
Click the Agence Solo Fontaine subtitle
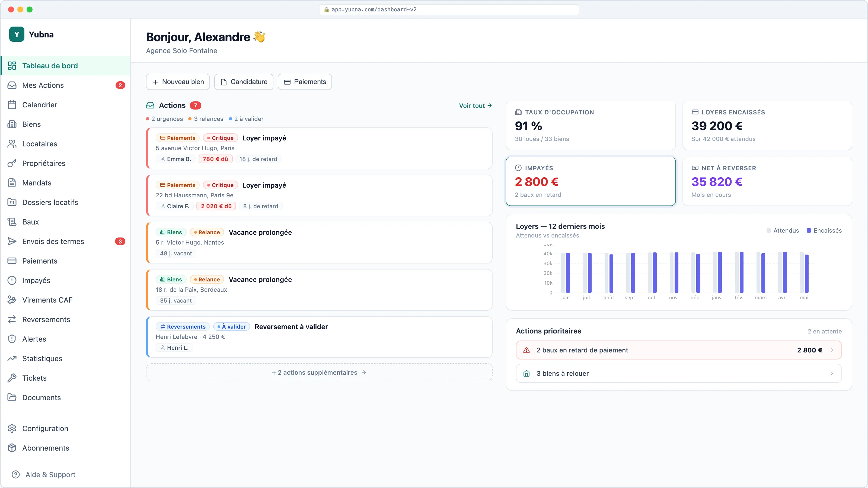coord(181,51)
